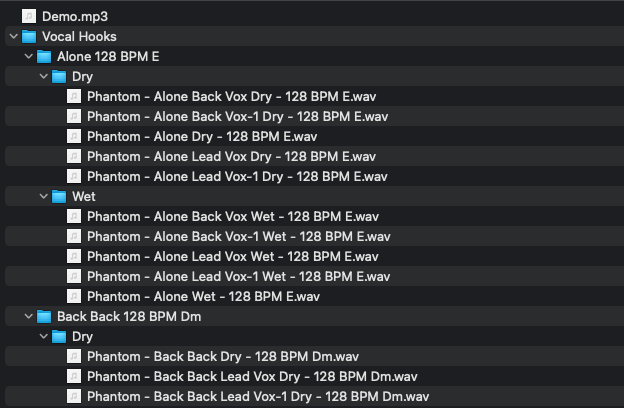This screenshot has width=624, height=408.
Task: Collapse the Alone 128 BPM E folder
Action: (27, 56)
